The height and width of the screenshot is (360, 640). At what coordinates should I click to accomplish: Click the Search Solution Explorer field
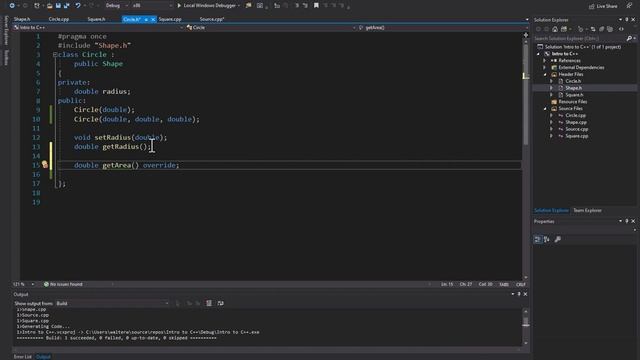[580, 38]
